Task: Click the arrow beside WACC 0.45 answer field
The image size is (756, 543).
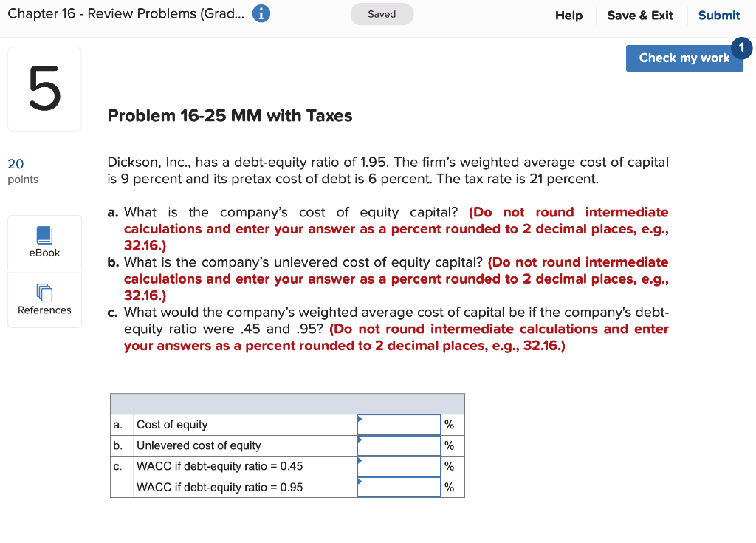Action: [x=360, y=461]
